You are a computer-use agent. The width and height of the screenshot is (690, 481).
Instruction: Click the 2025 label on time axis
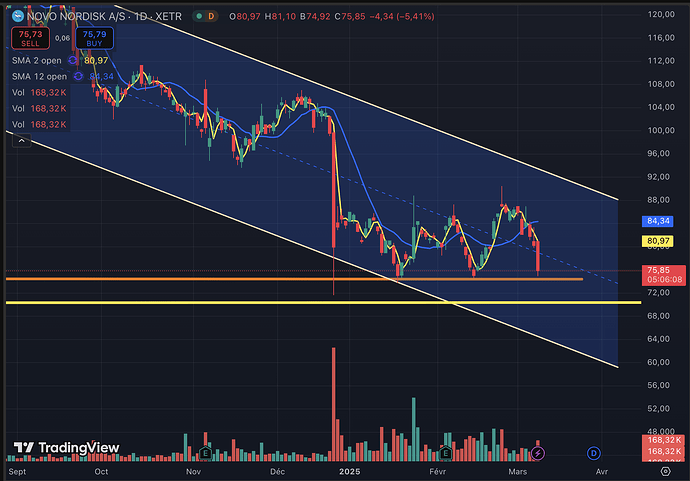[x=349, y=471]
